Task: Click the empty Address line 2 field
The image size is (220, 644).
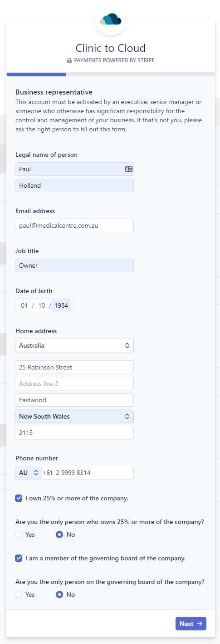Action: click(x=74, y=384)
